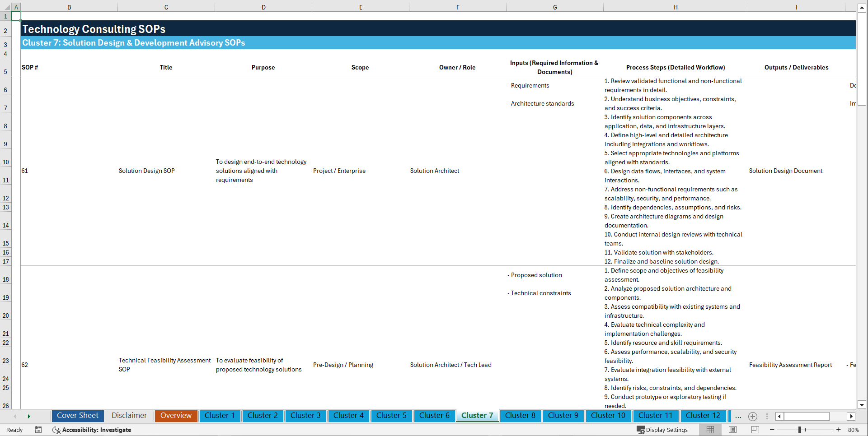Select column H header
The image size is (868, 436).
tap(675, 7)
